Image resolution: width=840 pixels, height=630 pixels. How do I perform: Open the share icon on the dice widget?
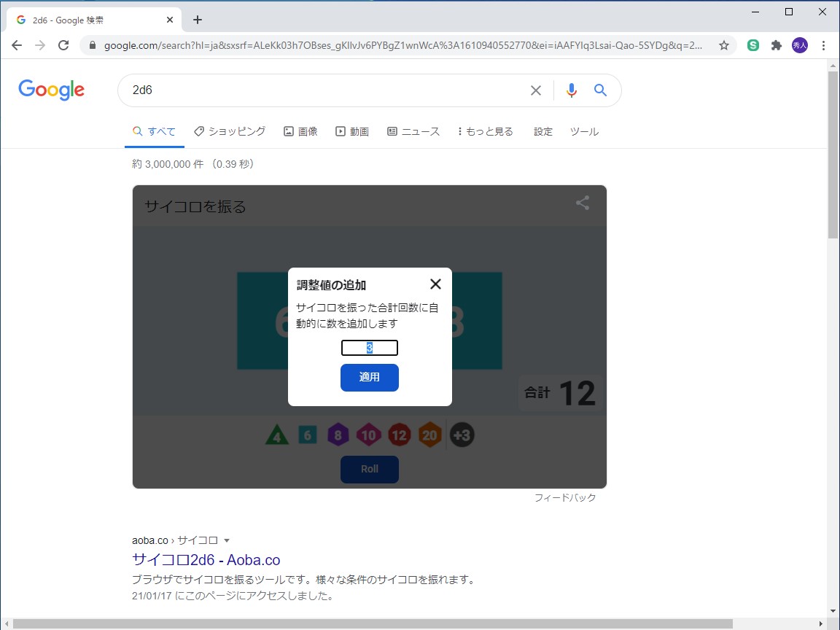point(582,203)
